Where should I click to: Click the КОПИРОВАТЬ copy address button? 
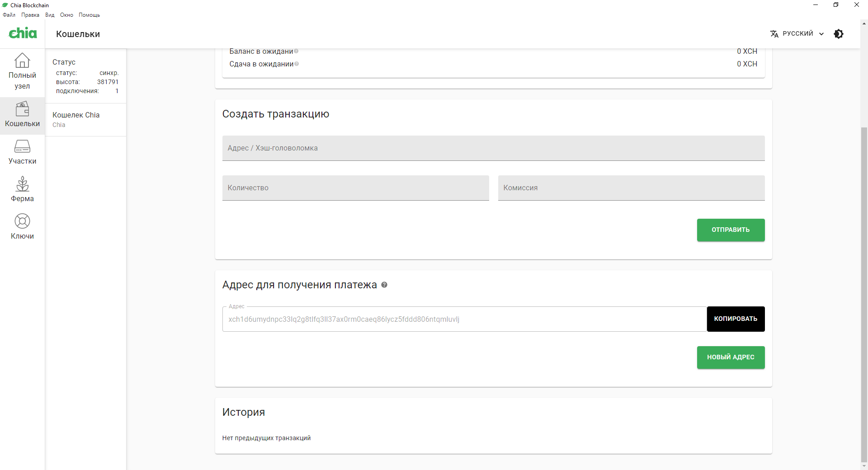tap(736, 319)
